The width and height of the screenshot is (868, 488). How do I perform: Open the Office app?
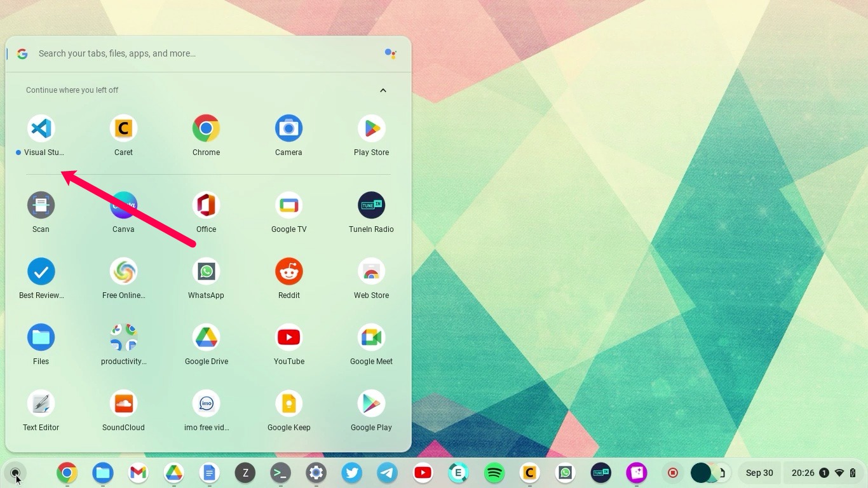point(206,205)
